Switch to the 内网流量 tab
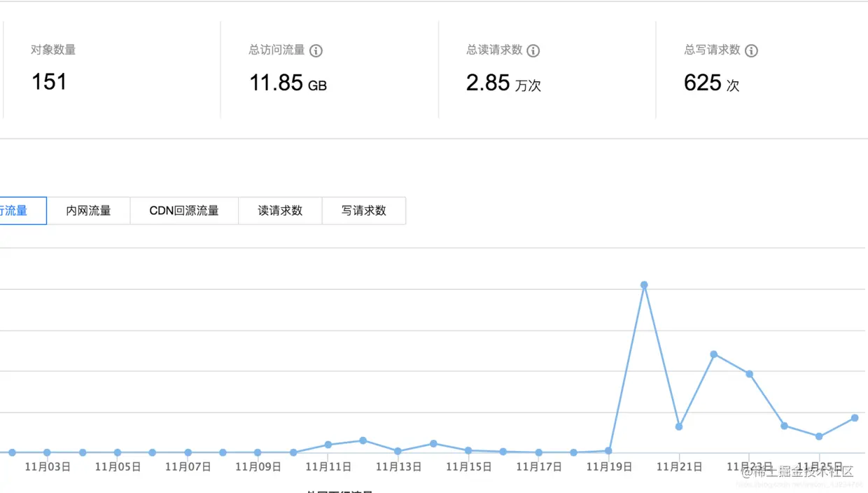This screenshot has width=868, height=493. [88, 210]
